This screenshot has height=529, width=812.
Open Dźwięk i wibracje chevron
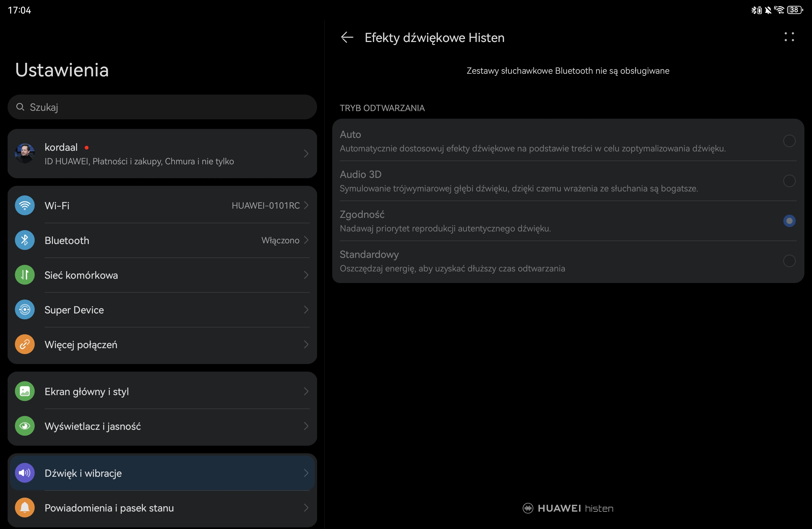[306, 473]
